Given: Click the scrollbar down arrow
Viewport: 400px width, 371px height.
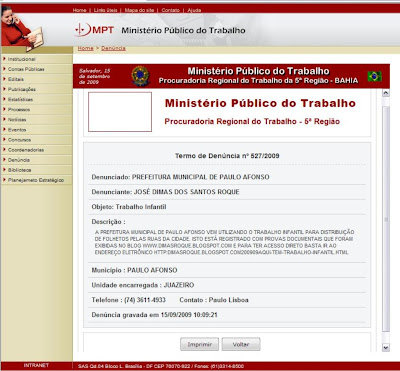Looking at the screenshot, I should pos(386,348).
